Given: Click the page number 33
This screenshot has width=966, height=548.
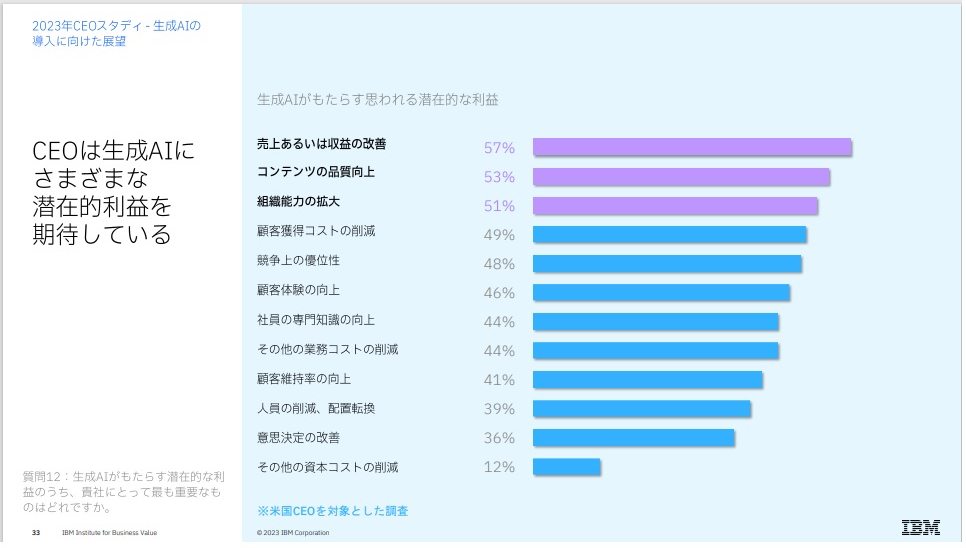Looking at the screenshot, I should click(x=36, y=532).
